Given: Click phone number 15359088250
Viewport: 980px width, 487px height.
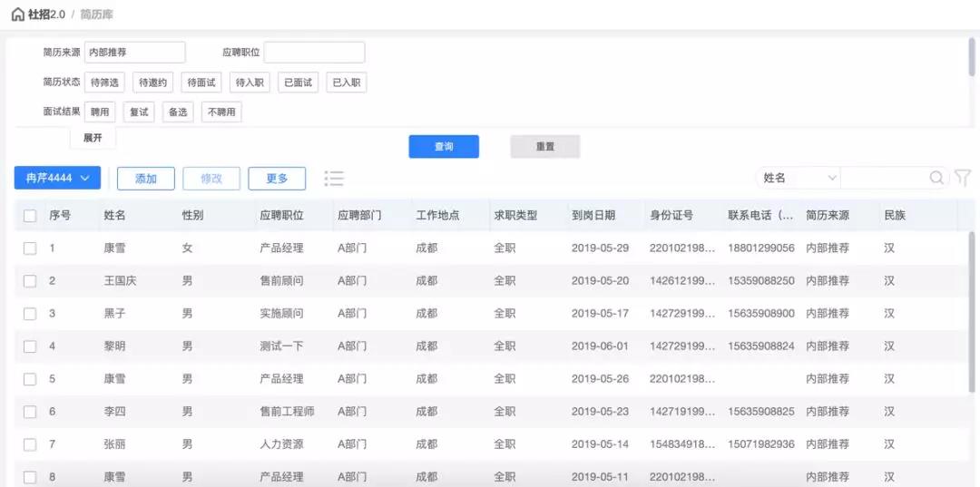Looking at the screenshot, I should click(x=761, y=281).
